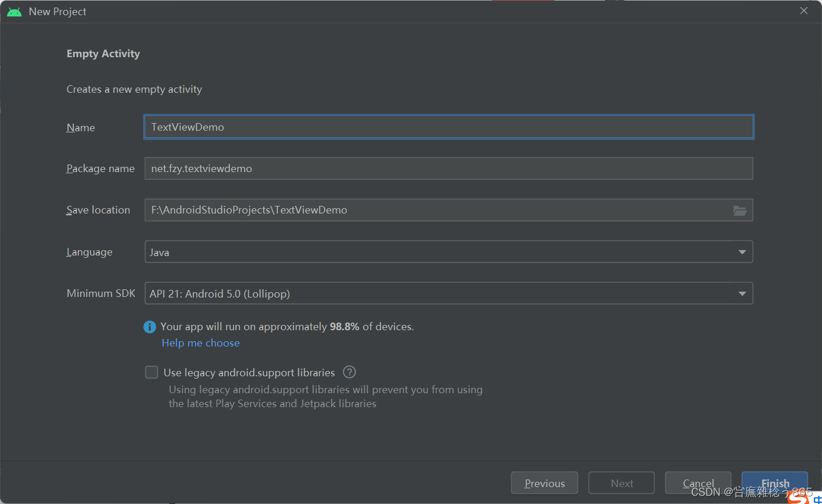Click the legacy libraries warning description text
The image size is (822, 504).
point(326,397)
